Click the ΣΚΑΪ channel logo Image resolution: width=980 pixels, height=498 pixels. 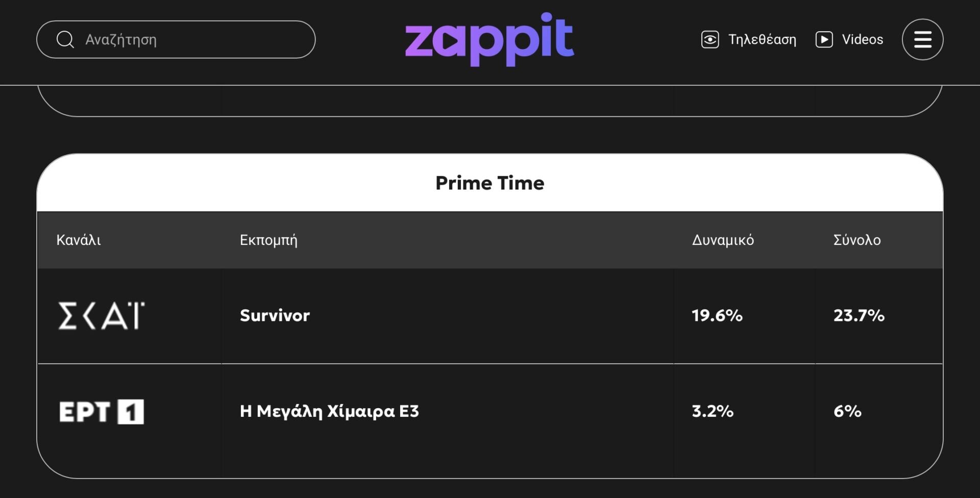pyautogui.click(x=102, y=315)
